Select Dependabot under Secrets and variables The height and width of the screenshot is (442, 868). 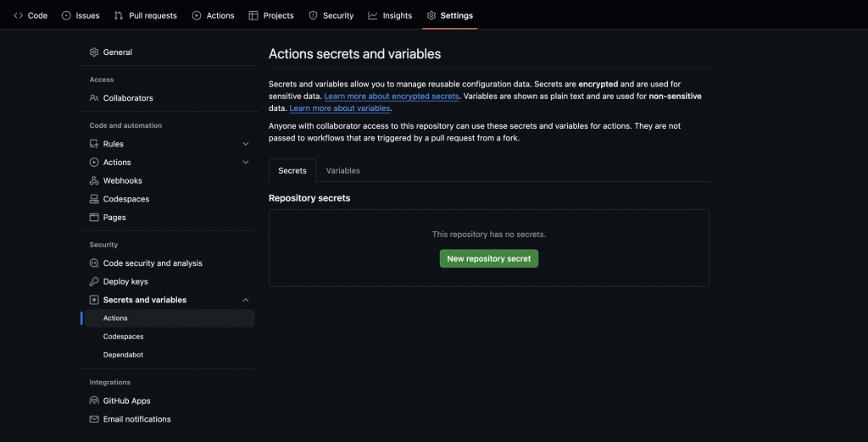pyautogui.click(x=123, y=355)
